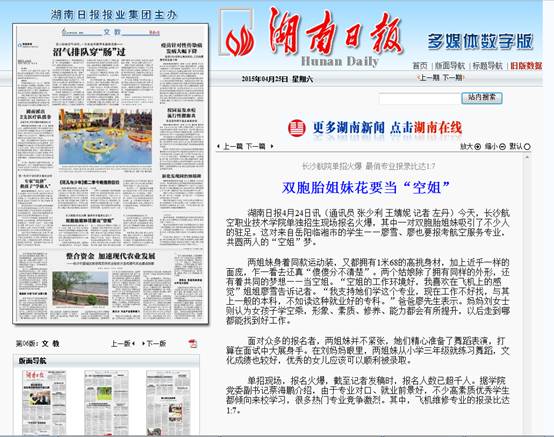Go to previous issue via 上一期

(429, 77)
